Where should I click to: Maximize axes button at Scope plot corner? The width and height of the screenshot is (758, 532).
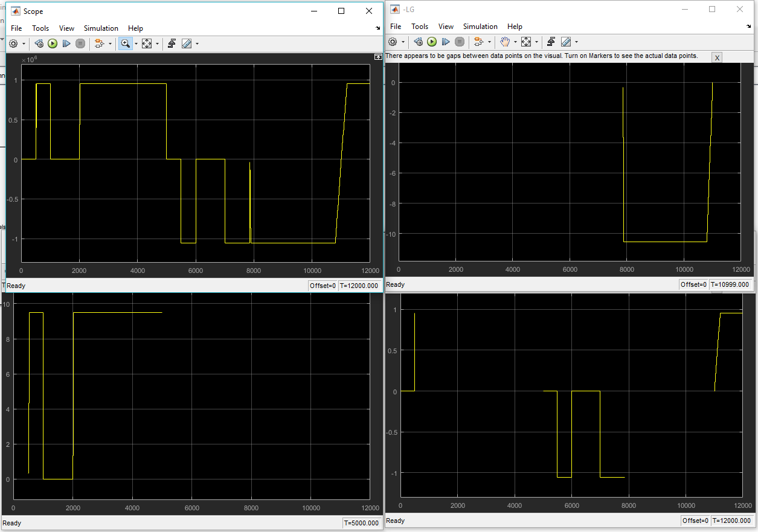378,57
